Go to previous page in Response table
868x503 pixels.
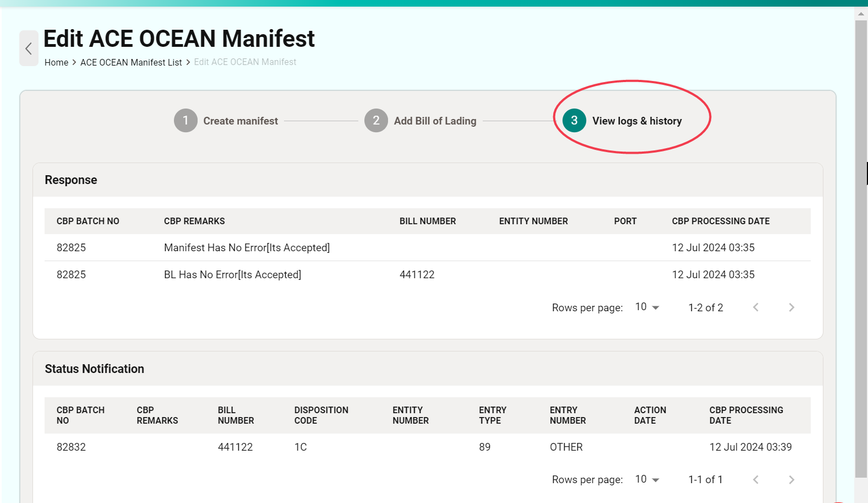click(x=756, y=307)
